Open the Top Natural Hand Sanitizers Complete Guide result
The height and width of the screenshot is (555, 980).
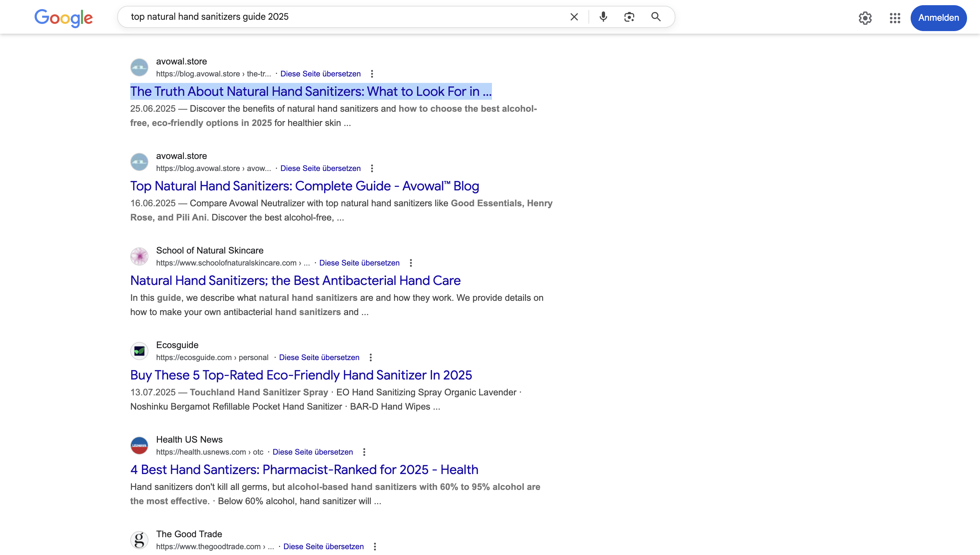pos(304,186)
